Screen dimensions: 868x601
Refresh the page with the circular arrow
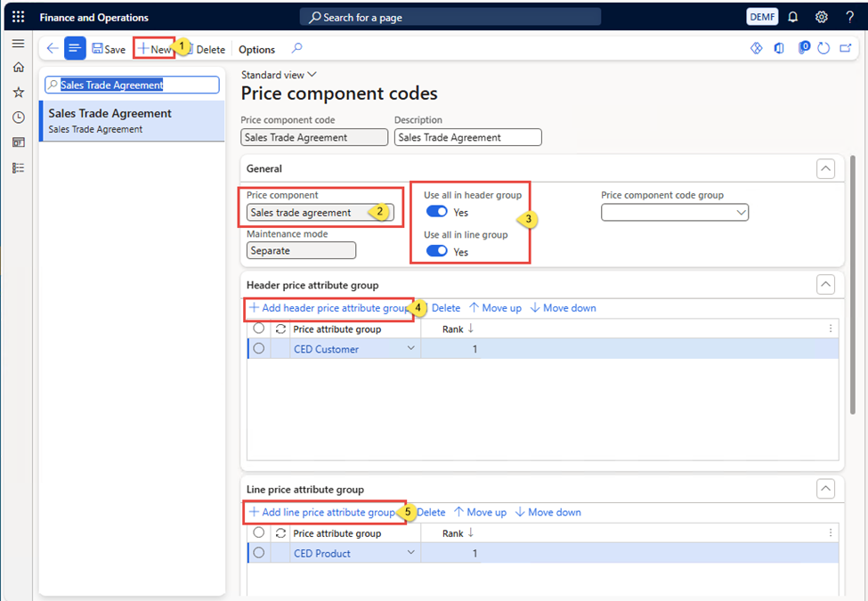[x=823, y=49]
